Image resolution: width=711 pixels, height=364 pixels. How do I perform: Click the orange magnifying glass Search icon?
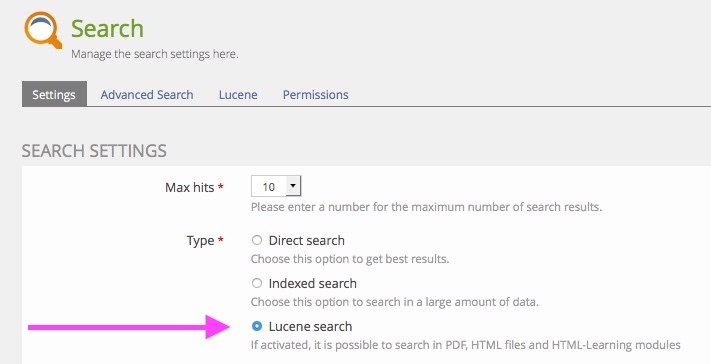43,30
